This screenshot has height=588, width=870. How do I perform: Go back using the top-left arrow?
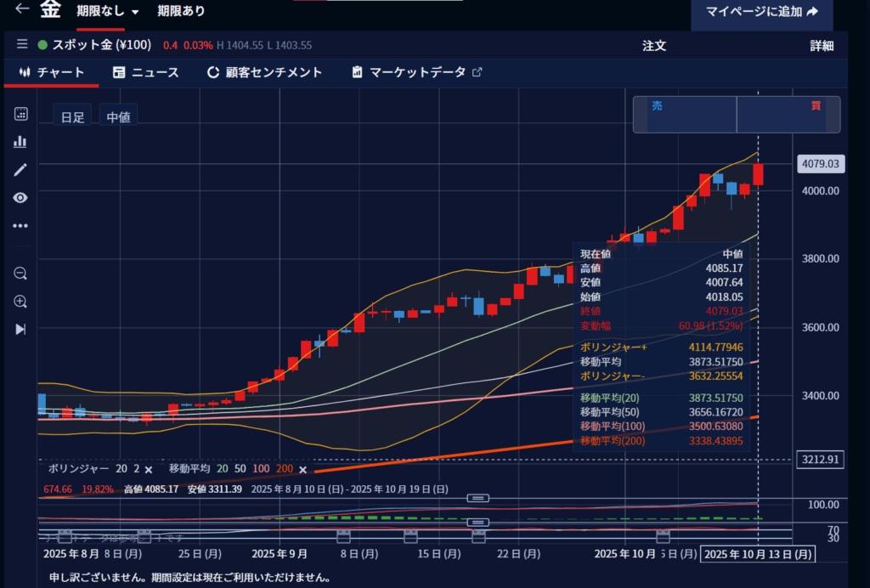(x=22, y=10)
